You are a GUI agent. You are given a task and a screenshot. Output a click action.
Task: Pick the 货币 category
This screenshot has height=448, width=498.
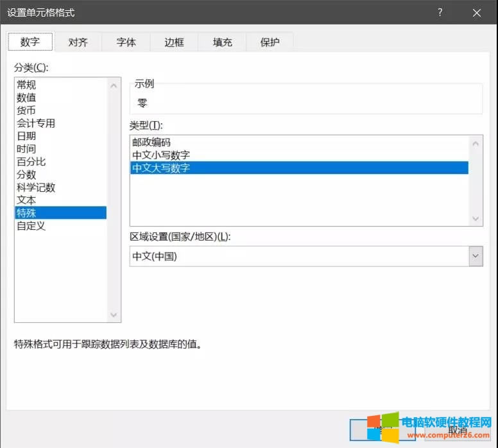point(26,110)
